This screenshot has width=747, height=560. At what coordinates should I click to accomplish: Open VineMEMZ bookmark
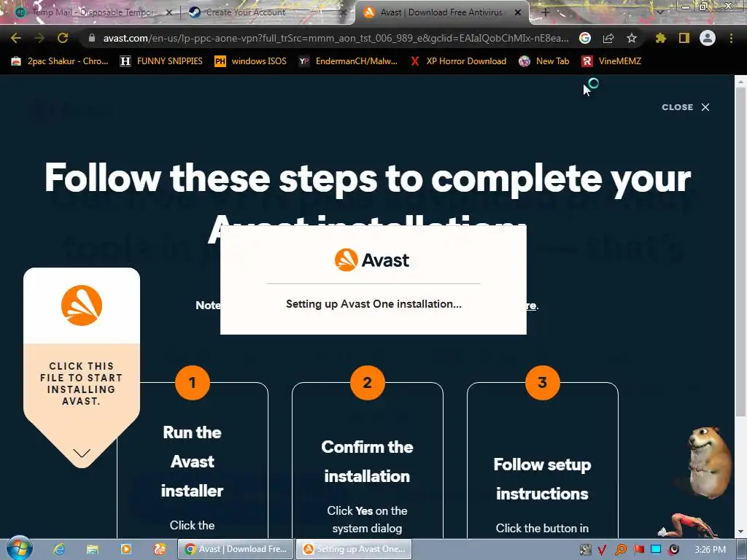point(612,61)
